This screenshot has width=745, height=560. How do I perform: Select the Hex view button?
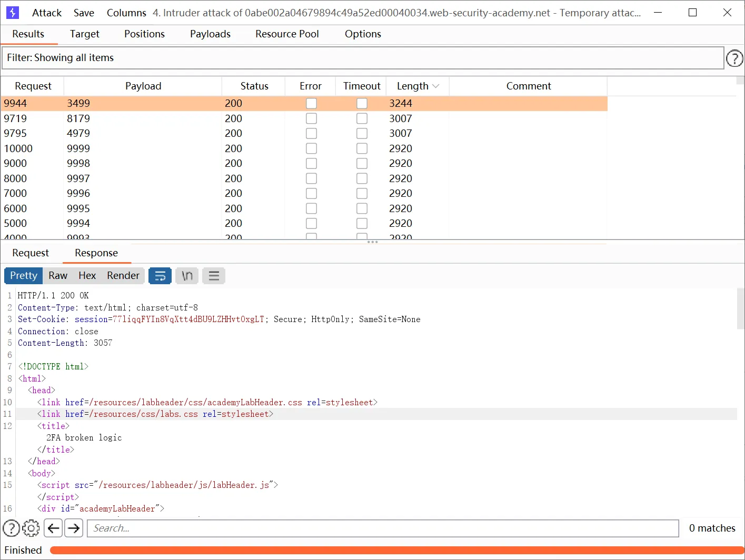(87, 276)
